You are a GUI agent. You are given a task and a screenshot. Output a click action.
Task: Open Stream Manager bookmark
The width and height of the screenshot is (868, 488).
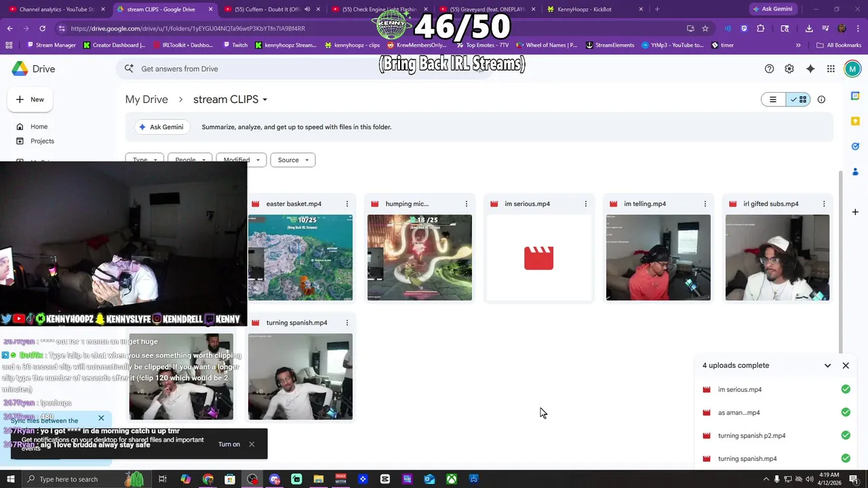point(50,45)
